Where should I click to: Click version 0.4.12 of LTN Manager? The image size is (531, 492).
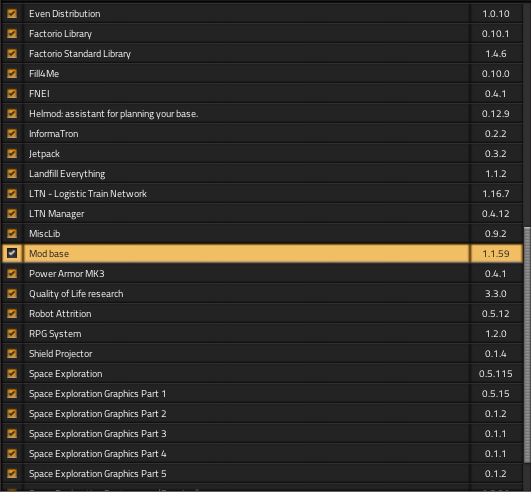496,213
